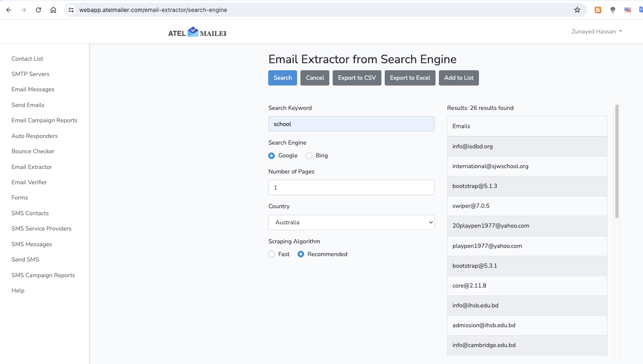Image resolution: width=643 pixels, height=364 pixels.
Task: Open the lightbulb extension icon
Action: click(613, 10)
